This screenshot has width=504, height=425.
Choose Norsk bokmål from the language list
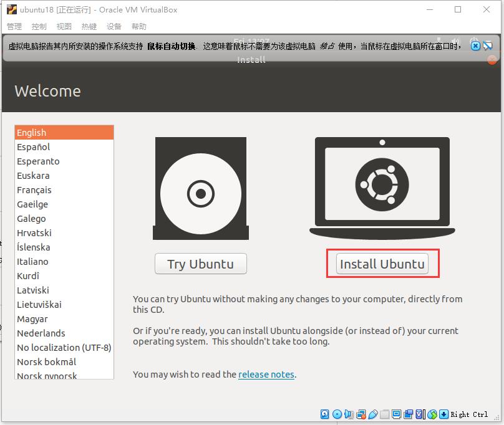click(x=64, y=361)
